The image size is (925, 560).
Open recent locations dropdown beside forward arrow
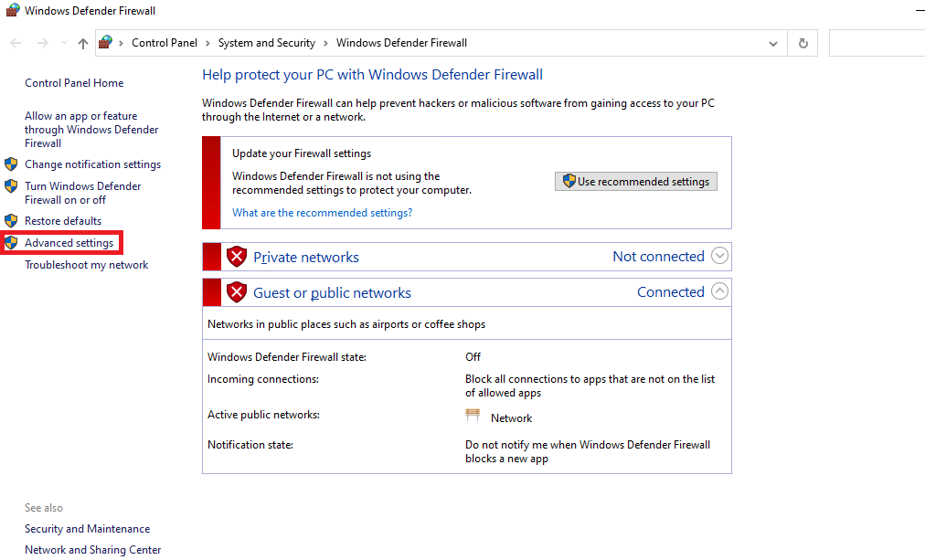[x=64, y=43]
